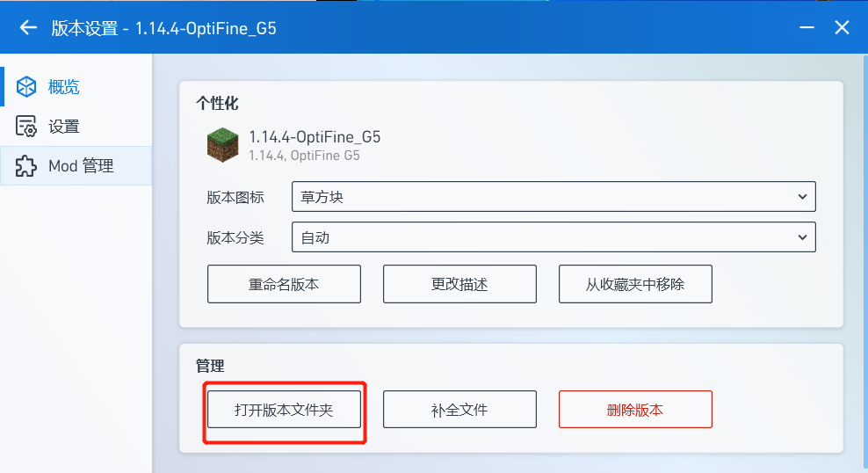Image resolution: width=868 pixels, height=473 pixels.
Task: Close the version settings window
Action: (x=842, y=27)
